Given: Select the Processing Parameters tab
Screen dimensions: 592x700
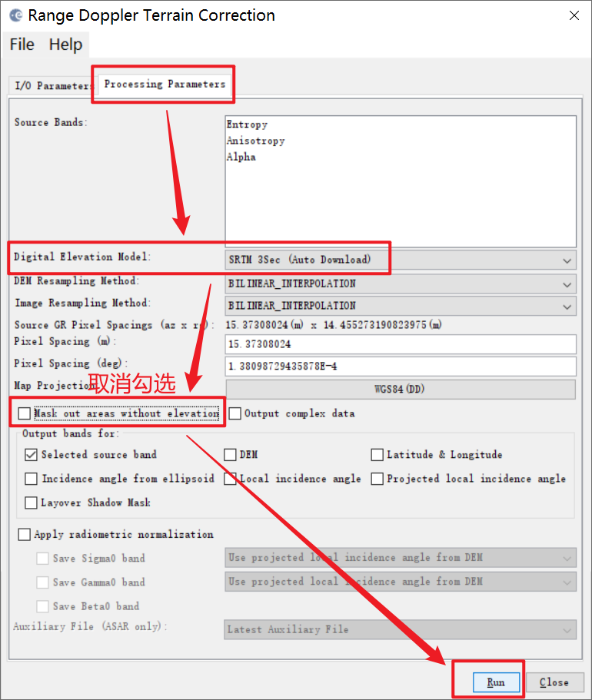Looking at the screenshot, I should coord(165,84).
